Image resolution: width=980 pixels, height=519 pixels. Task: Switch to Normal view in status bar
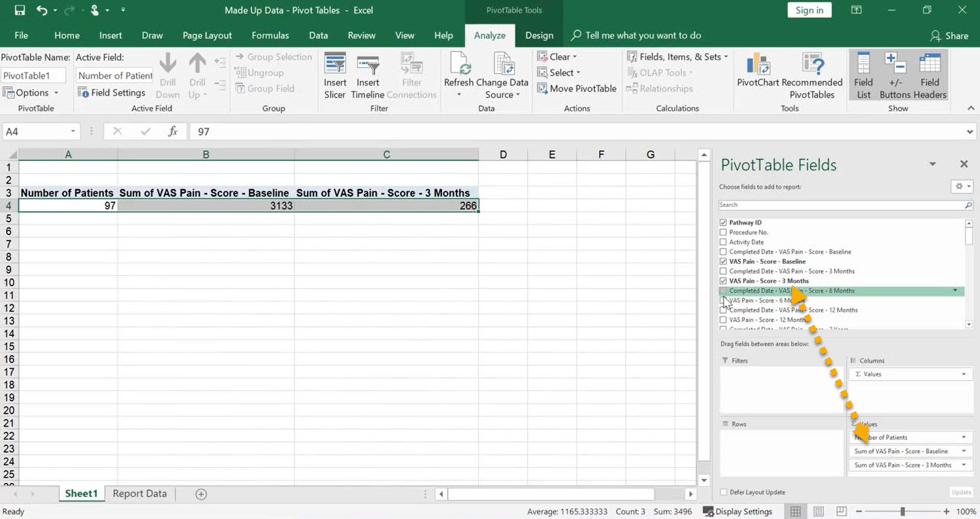[795, 511]
